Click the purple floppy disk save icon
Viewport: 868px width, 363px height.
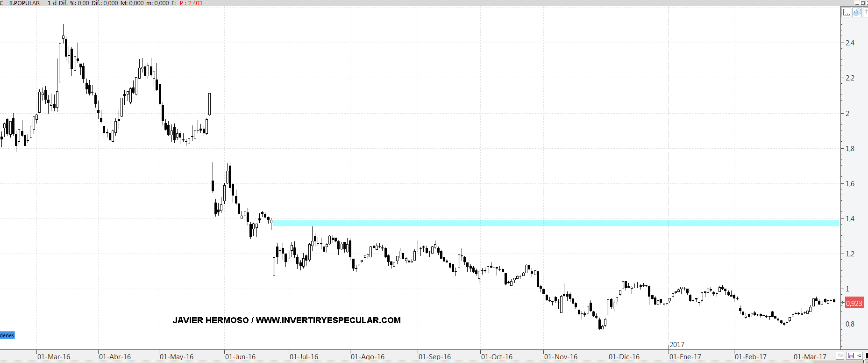coord(851,356)
